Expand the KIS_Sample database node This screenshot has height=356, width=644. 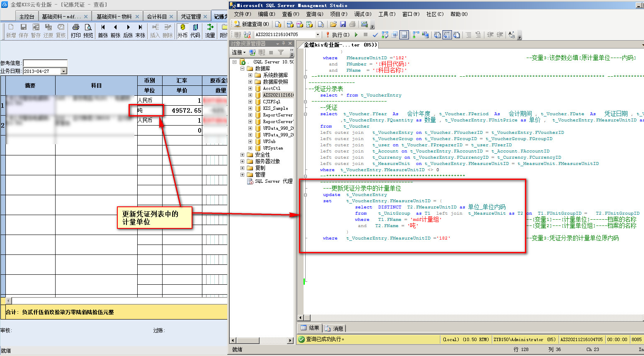tap(250, 108)
